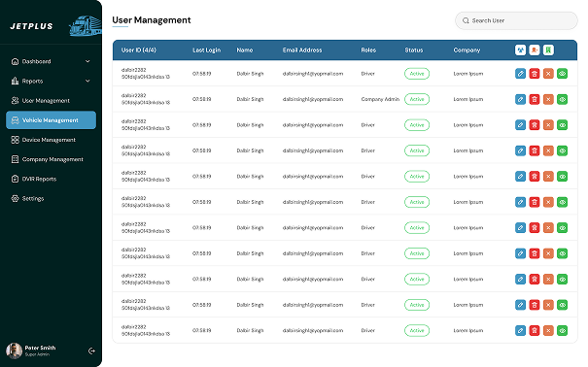Click the orange X icon in third row
The height and width of the screenshot is (367, 588).
548,124
